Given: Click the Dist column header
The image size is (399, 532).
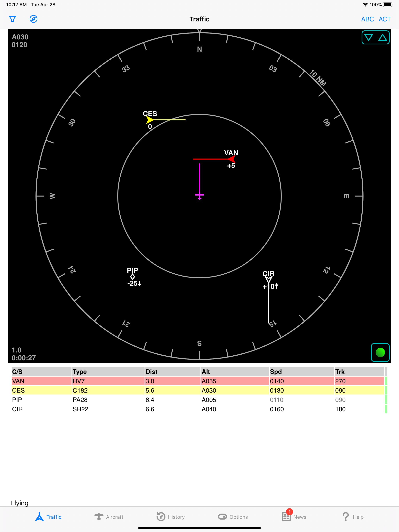Looking at the screenshot, I should [151, 372].
